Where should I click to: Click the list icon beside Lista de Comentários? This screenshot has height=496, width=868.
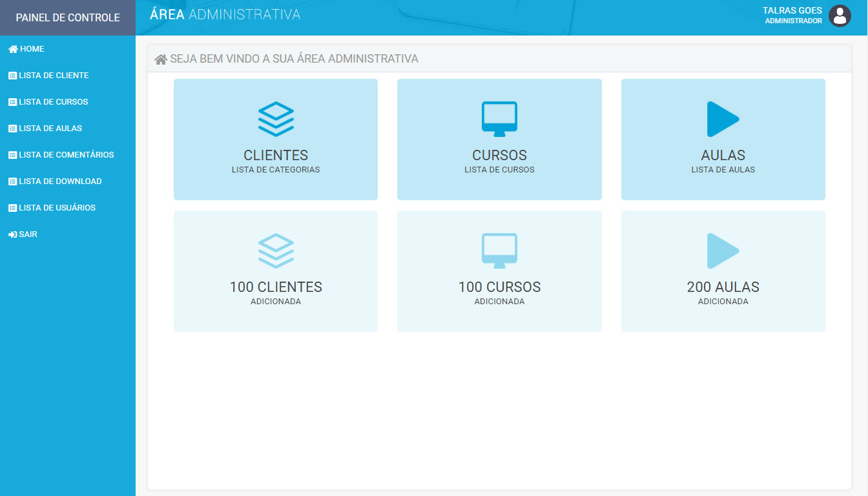coord(12,155)
